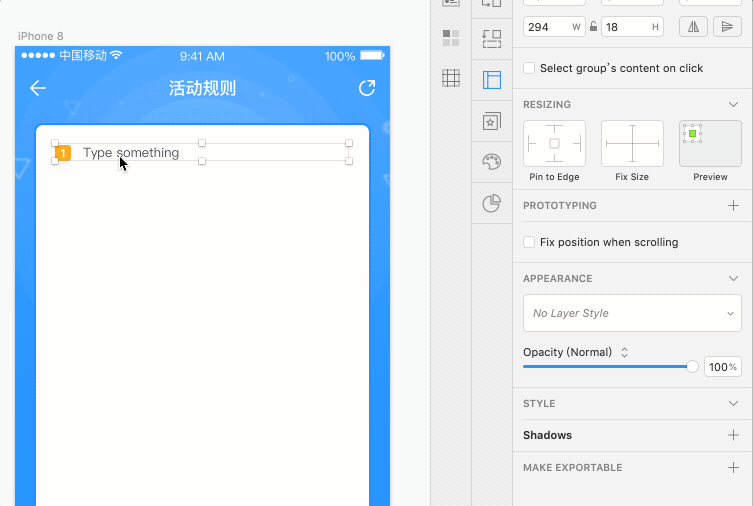Viewport: 753px width, 506px height.
Task: Open the starred symbols sidebar tab
Action: pyautogui.click(x=491, y=121)
